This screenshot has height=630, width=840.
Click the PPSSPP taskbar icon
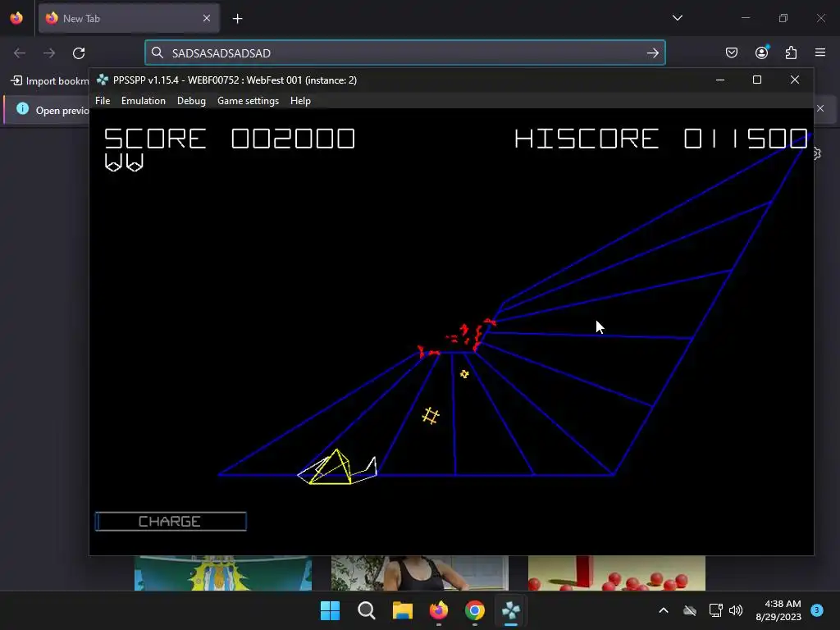point(511,610)
